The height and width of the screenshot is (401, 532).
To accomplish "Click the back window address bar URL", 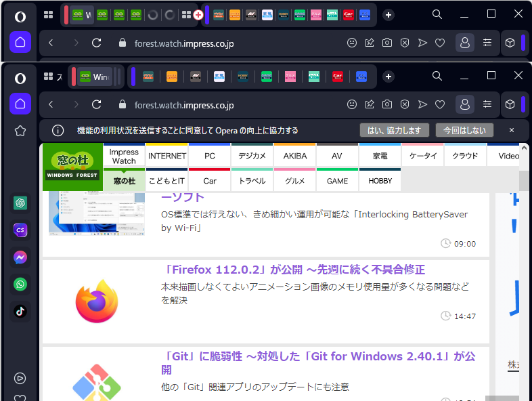I will [x=184, y=43].
